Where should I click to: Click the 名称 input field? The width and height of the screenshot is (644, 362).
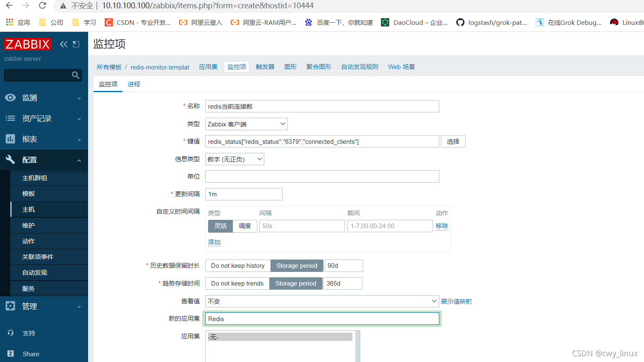click(x=322, y=106)
